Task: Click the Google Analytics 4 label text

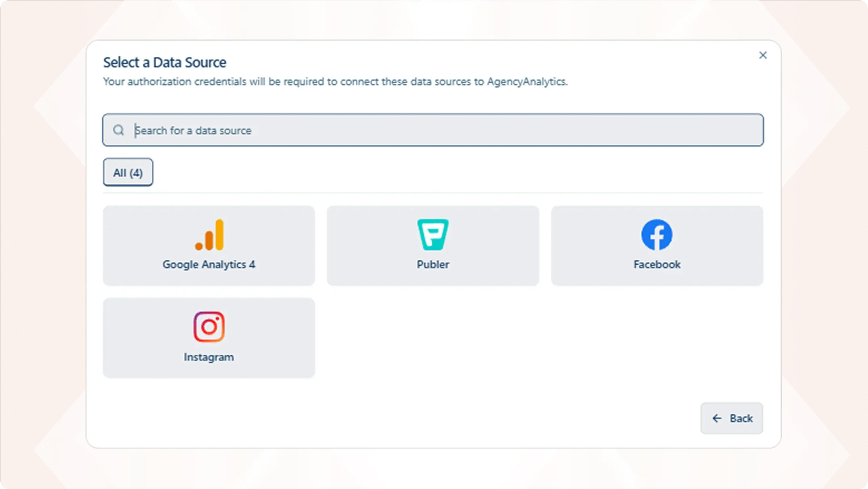Action: pos(209,264)
